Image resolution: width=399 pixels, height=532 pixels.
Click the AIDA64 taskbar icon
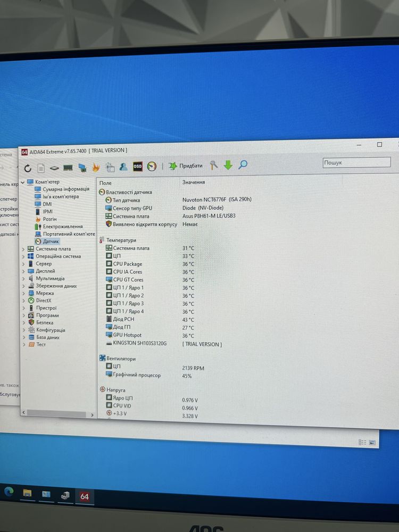85,497
